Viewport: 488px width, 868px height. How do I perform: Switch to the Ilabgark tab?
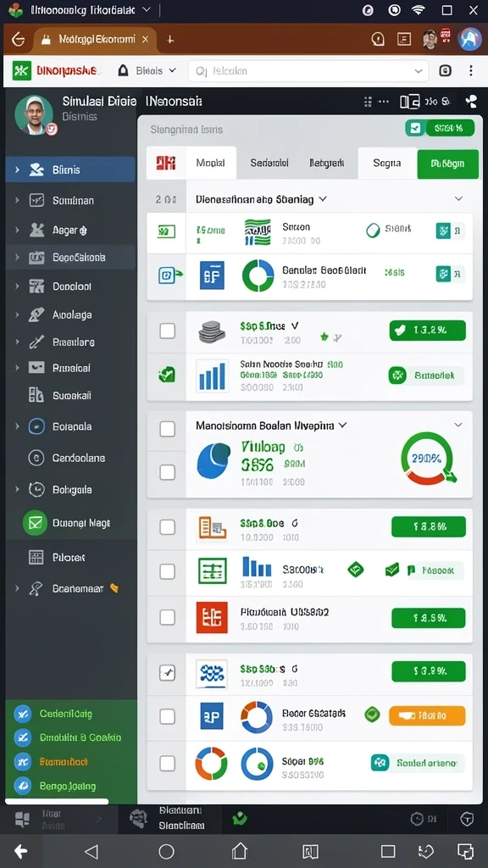point(326,163)
